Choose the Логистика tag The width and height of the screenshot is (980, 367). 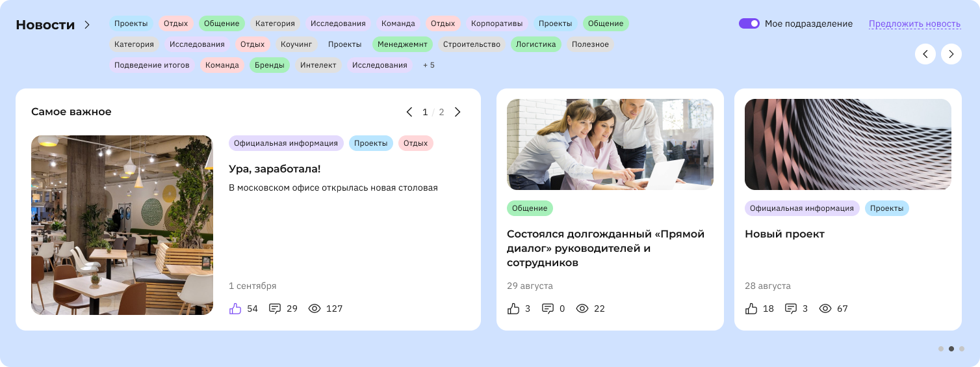click(536, 44)
